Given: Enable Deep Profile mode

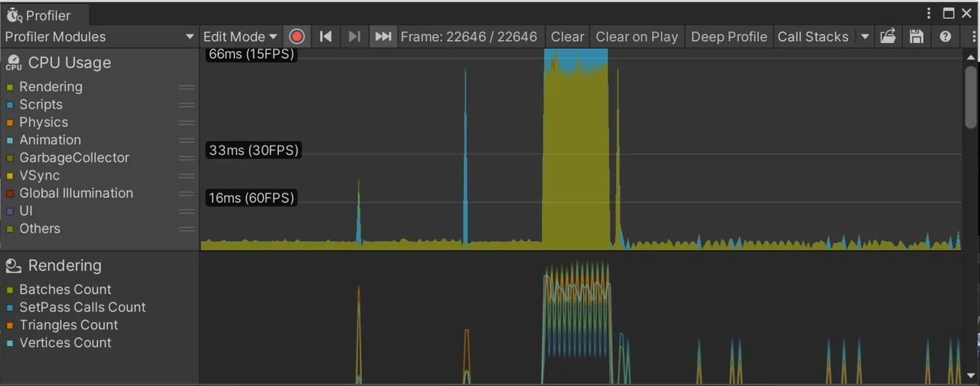Looking at the screenshot, I should pos(728,37).
